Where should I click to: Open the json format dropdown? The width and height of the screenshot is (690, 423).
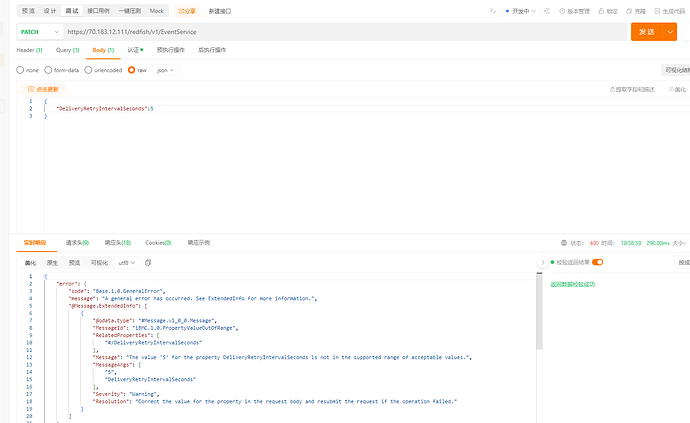pos(165,70)
